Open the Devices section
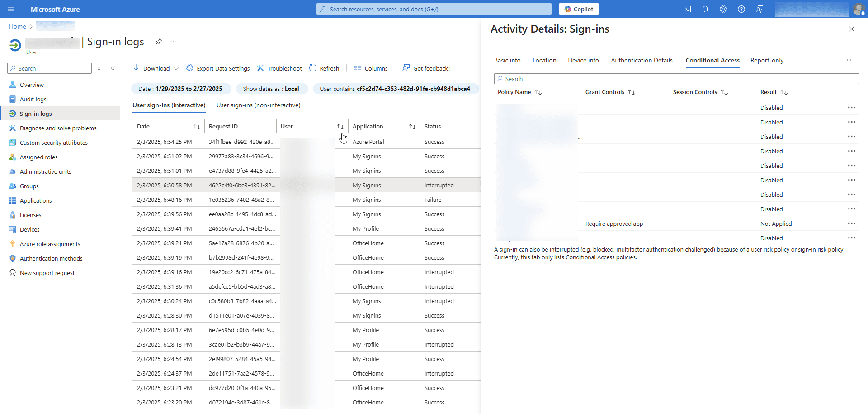The height and width of the screenshot is (414, 868). (29, 229)
